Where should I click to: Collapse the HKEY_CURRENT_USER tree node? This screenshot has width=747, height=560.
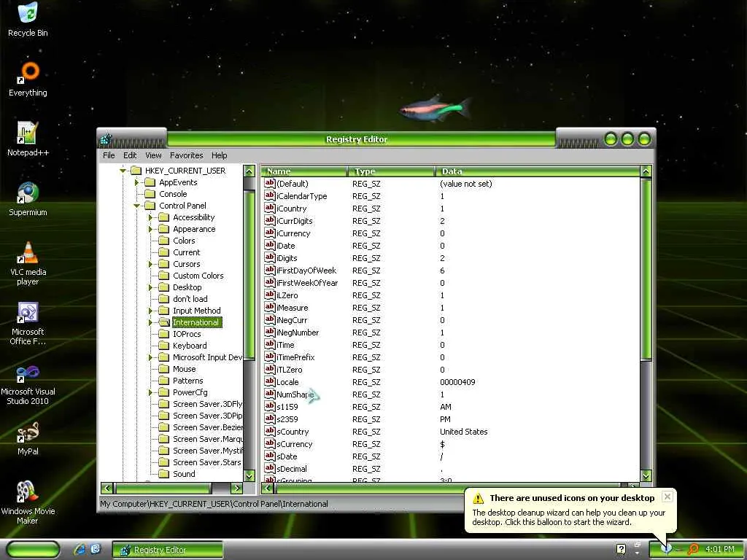coord(123,171)
